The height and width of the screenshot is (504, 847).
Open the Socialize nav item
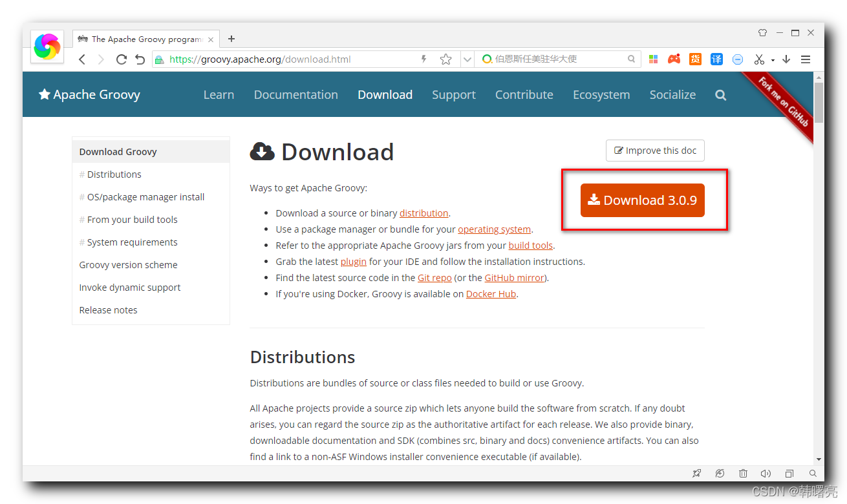pyautogui.click(x=672, y=94)
